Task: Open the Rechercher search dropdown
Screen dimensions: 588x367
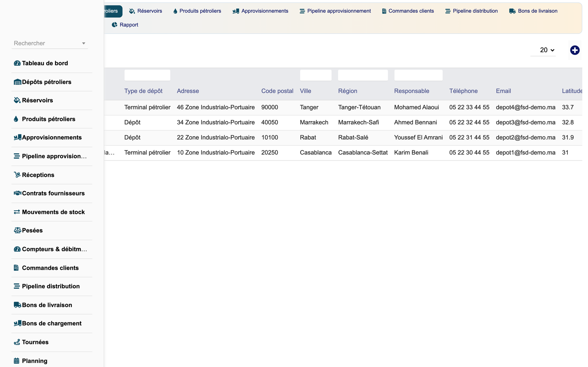Action: click(50, 43)
